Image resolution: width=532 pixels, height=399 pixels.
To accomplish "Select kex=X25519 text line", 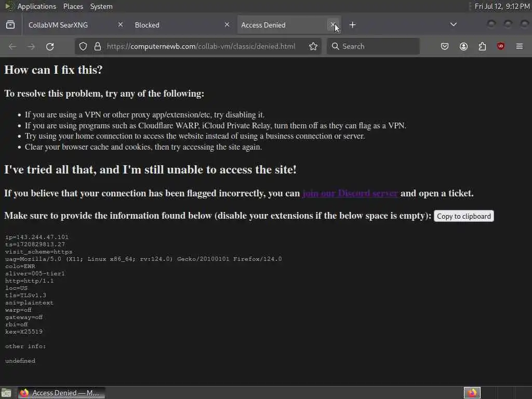I will (24, 332).
